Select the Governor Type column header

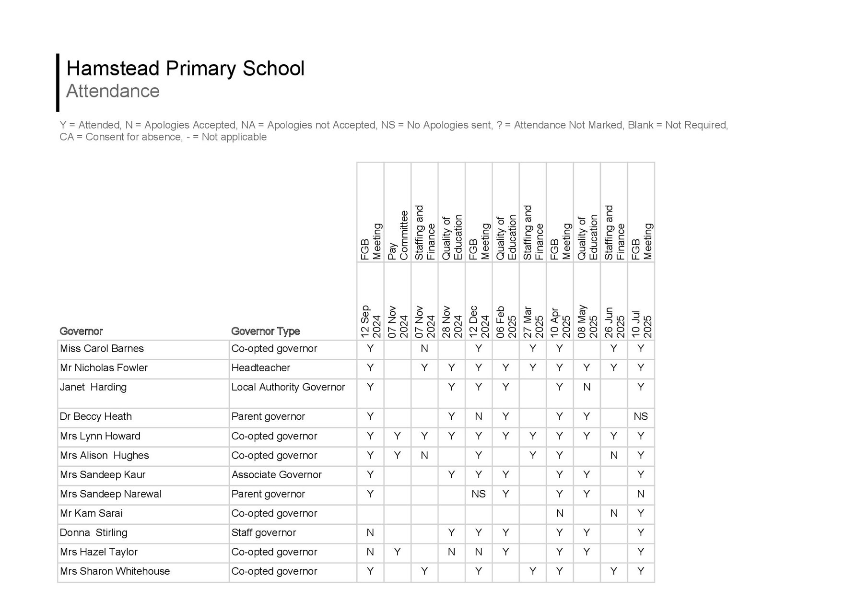point(265,331)
